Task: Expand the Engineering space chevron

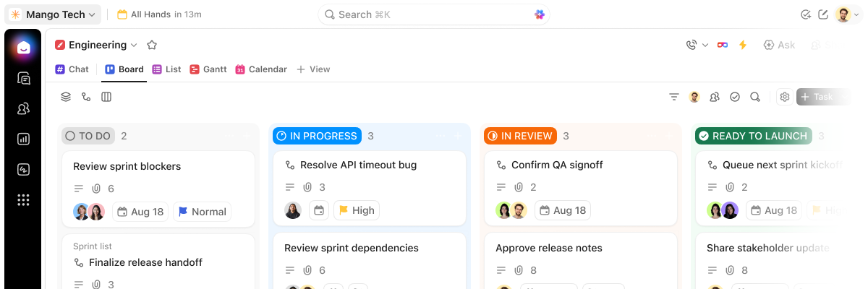Action: click(x=134, y=45)
